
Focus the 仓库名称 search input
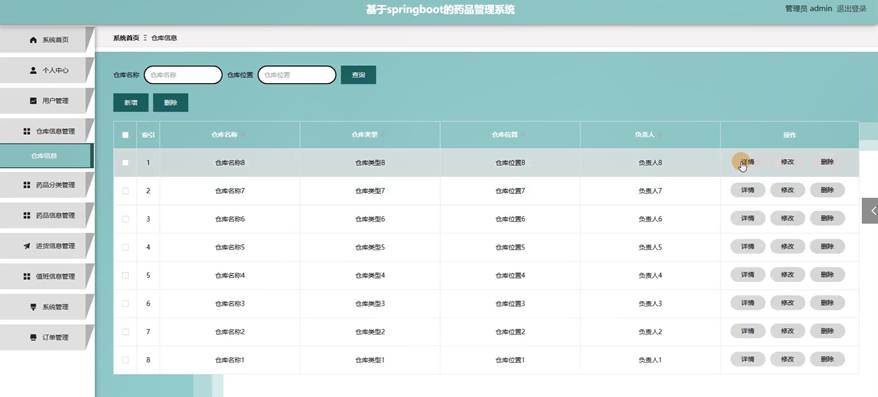click(183, 75)
